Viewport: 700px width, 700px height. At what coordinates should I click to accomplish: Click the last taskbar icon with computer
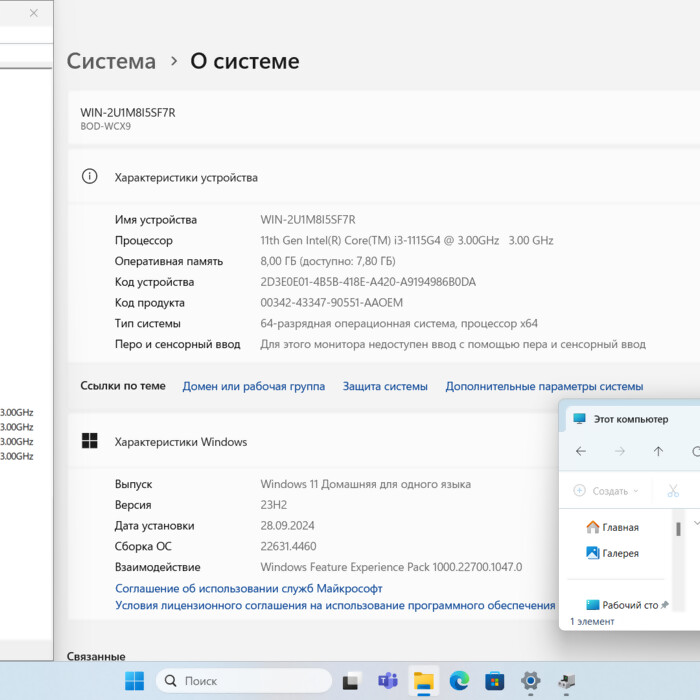pos(566,681)
